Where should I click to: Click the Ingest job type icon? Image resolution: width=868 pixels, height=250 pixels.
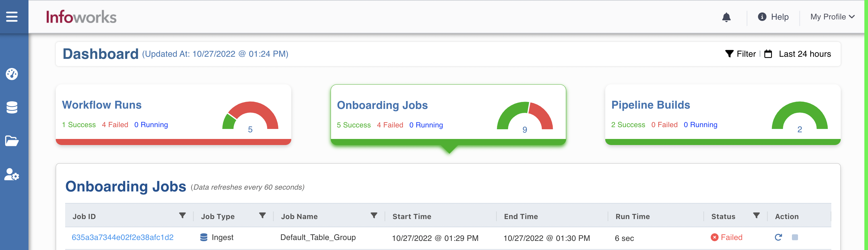click(204, 237)
